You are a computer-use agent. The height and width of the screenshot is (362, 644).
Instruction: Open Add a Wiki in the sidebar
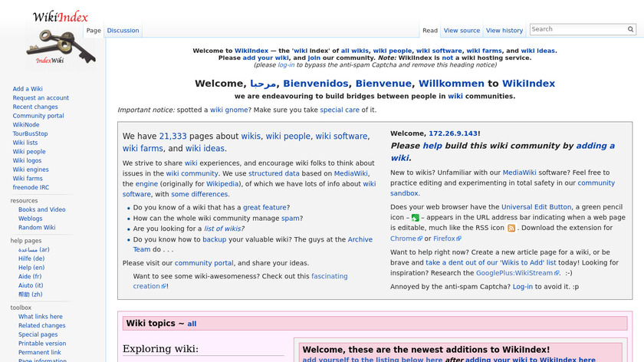[x=28, y=89]
